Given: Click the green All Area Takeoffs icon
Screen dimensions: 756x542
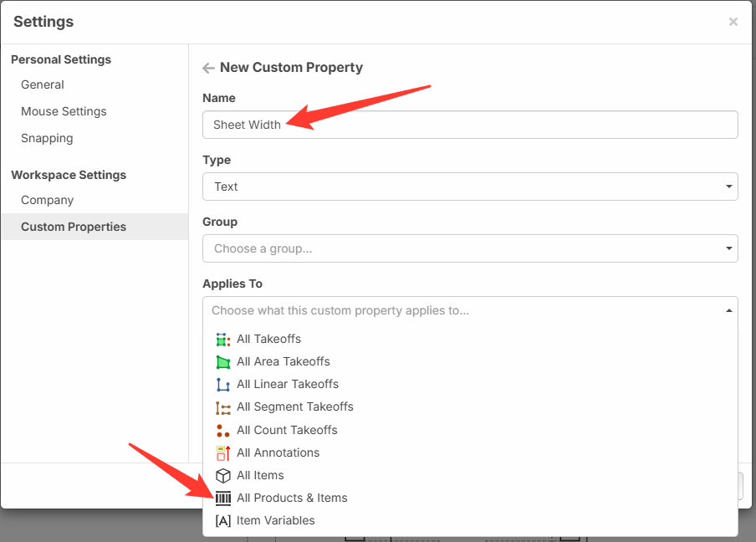Looking at the screenshot, I should click(222, 362).
